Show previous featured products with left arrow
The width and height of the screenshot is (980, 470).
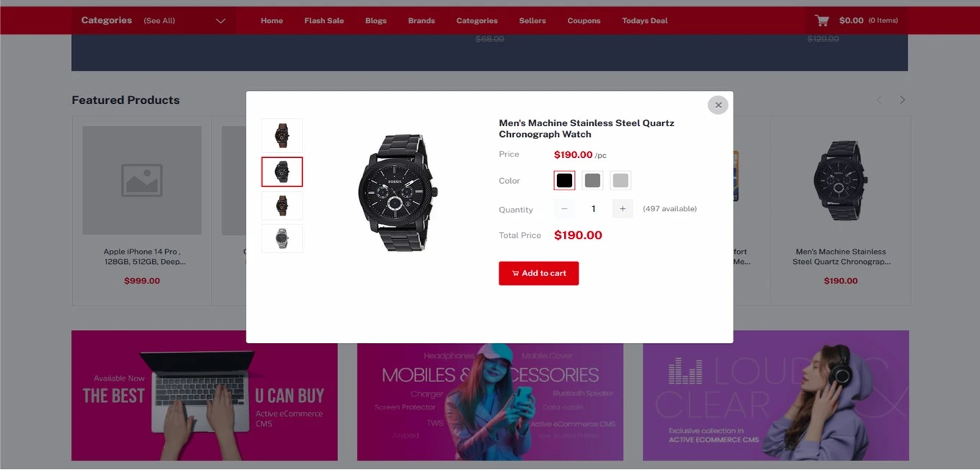(878, 100)
